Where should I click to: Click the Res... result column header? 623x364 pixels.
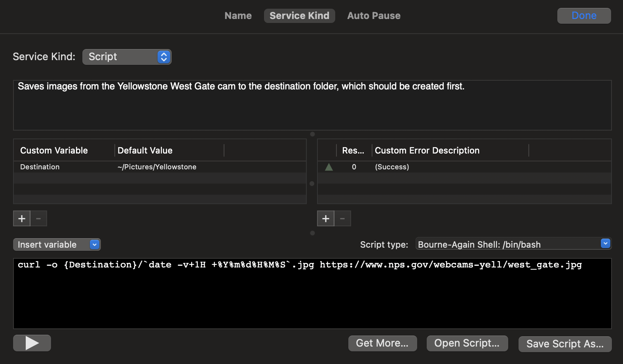coord(353,150)
